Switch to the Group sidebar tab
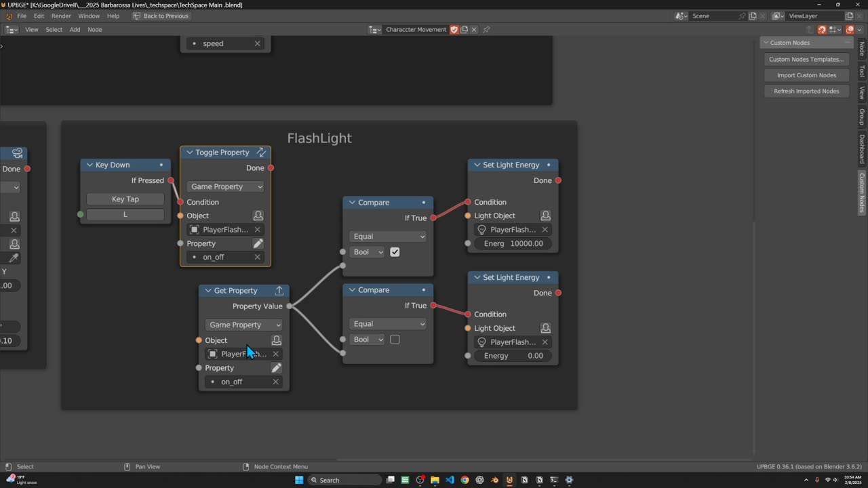This screenshot has height=488, width=868. (862, 117)
